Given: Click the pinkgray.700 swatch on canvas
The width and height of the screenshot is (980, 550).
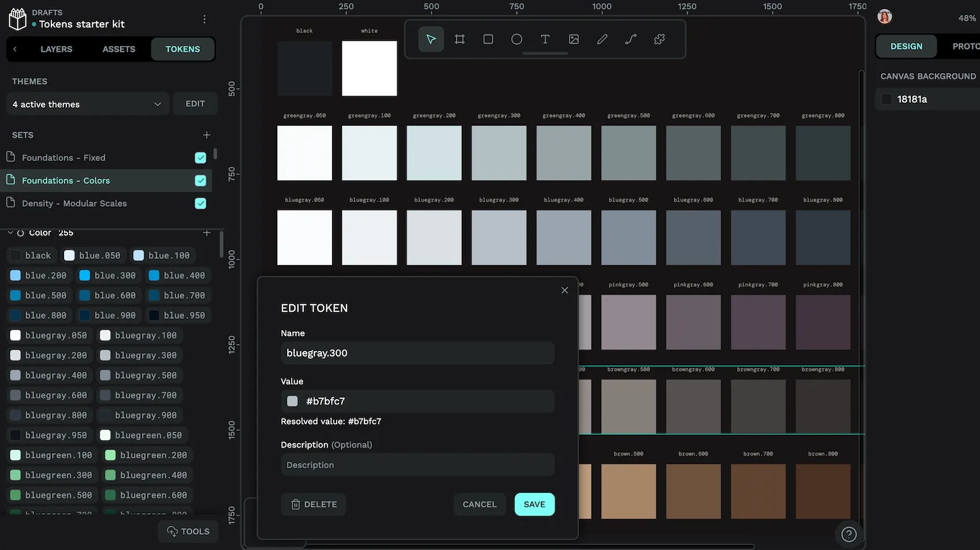Looking at the screenshot, I should click(x=758, y=322).
